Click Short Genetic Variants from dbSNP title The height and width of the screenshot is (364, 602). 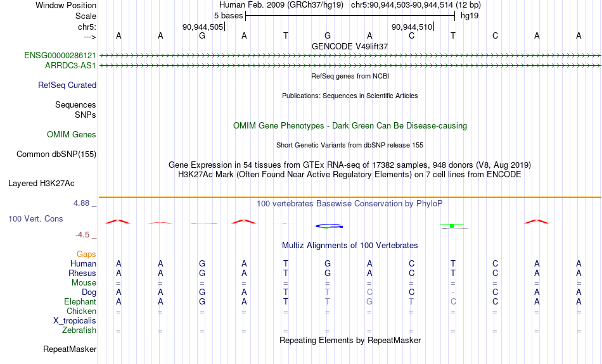pos(350,146)
